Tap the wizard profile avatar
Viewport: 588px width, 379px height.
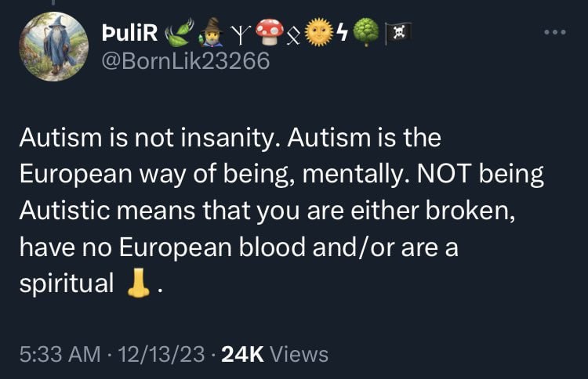click(x=53, y=46)
